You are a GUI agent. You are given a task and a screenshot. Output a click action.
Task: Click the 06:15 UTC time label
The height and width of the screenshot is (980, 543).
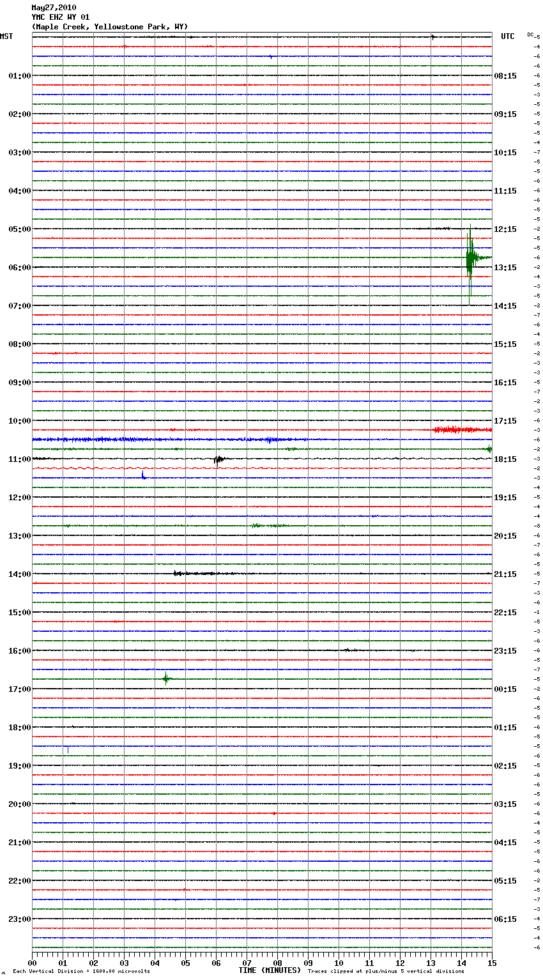[505, 919]
